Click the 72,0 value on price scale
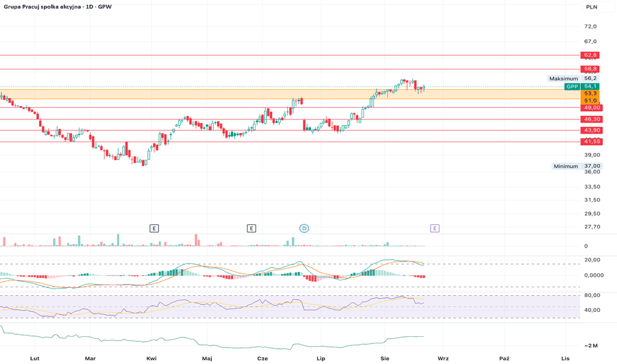The width and height of the screenshot is (617, 364). 591,26
